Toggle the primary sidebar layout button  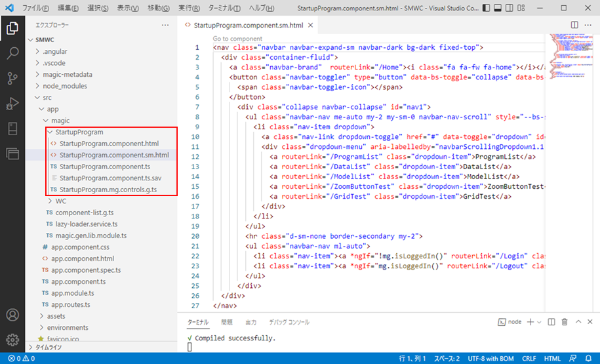[x=485, y=8]
